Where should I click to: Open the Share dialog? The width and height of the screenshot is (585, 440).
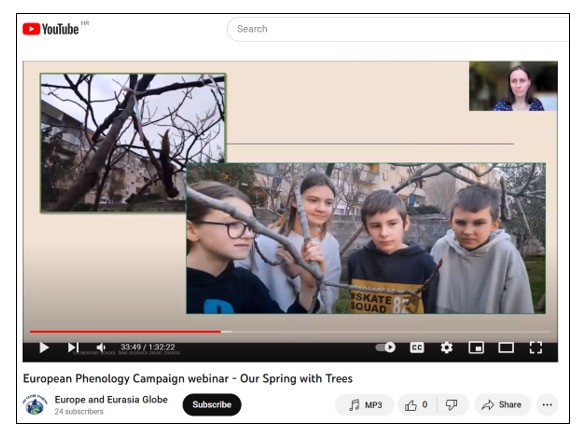pyautogui.click(x=502, y=405)
